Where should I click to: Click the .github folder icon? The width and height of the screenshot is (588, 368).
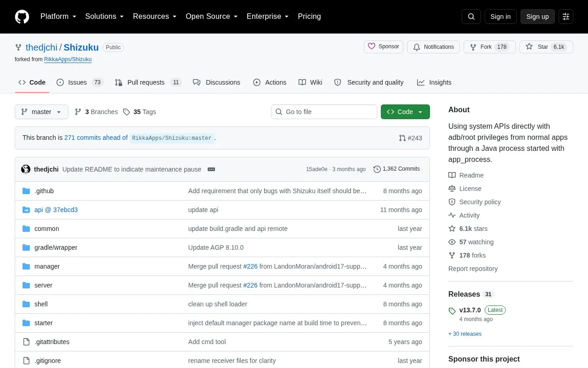point(26,191)
